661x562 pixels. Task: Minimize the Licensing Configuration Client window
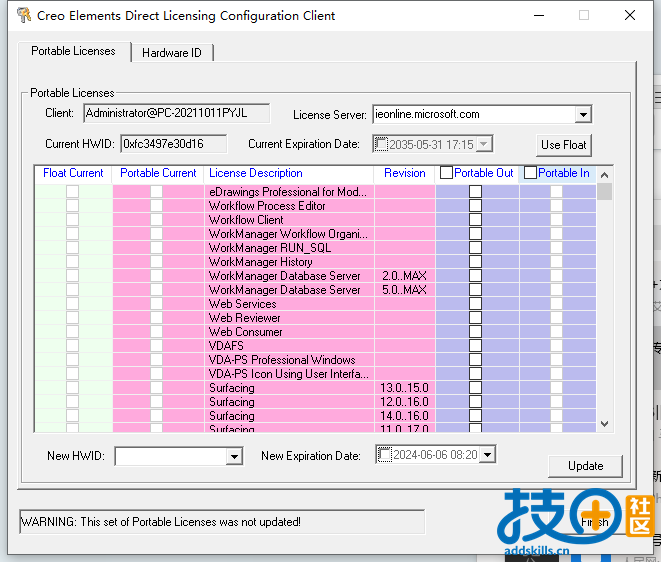(x=539, y=16)
